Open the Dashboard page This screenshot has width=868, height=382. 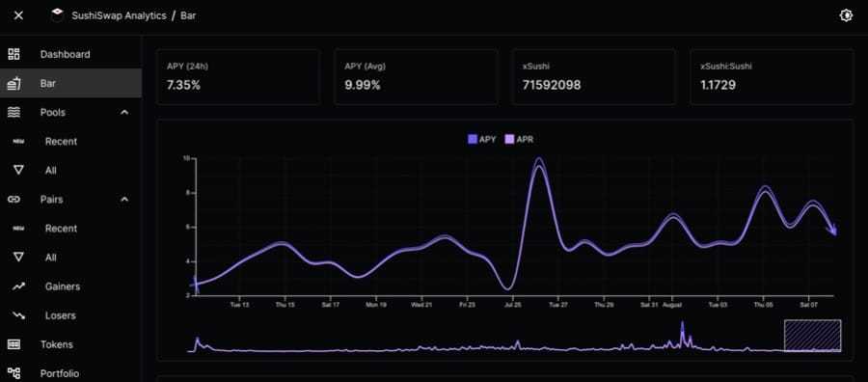[x=66, y=54]
